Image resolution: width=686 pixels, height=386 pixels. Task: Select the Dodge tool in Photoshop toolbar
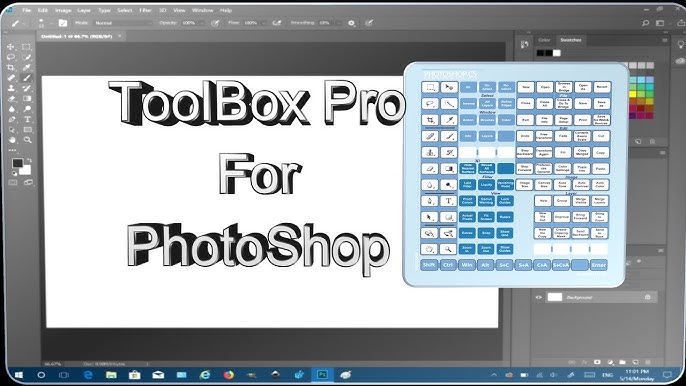point(27,109)
